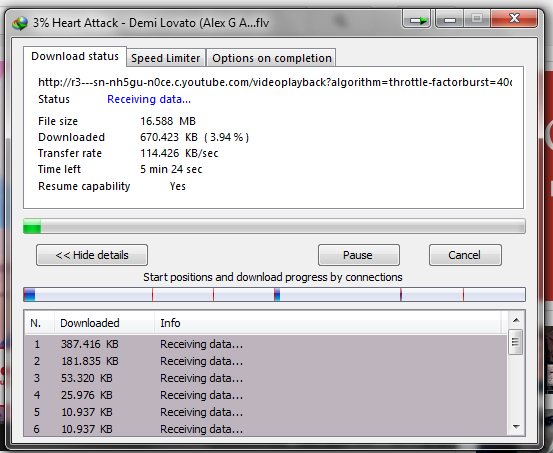Click the youtube.com videoplayback URL text
The width and height of the screenshot is (553, 453).
tap(275, 82)
